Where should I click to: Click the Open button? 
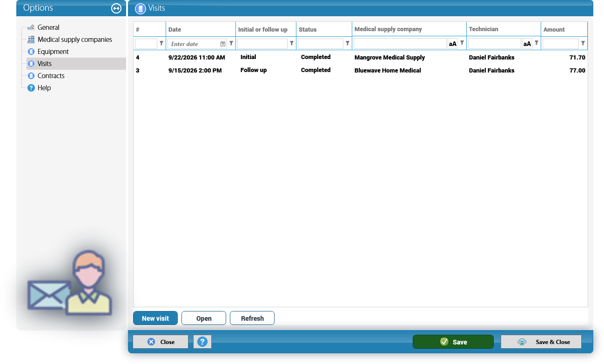pyautogui.click(x=204, y=318)
